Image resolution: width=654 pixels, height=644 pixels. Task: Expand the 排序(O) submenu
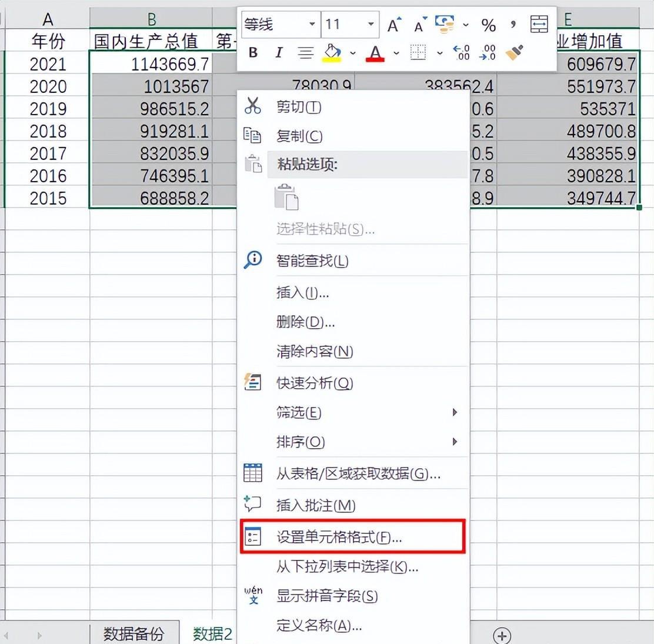(x=353, y=441)
